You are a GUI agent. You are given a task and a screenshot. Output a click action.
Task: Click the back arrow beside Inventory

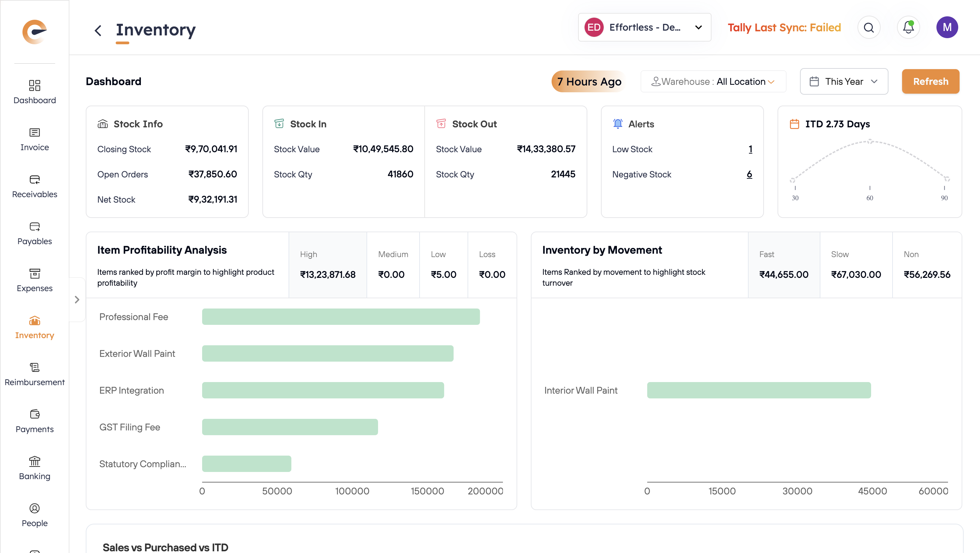point(98,30)
